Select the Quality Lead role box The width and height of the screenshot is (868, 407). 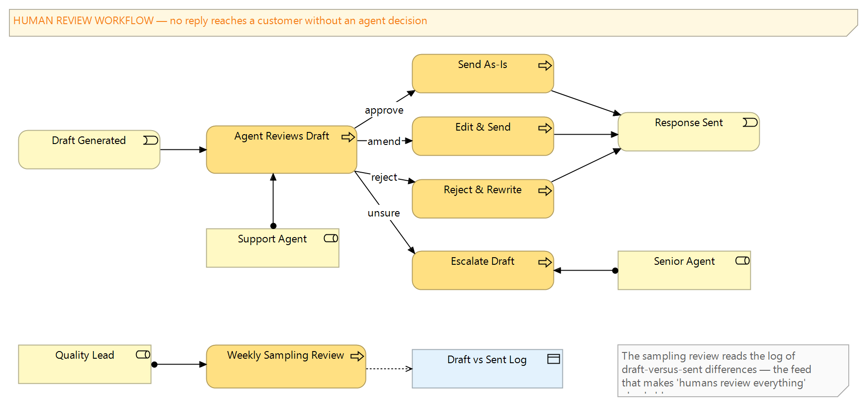click(x=85, y=365)
